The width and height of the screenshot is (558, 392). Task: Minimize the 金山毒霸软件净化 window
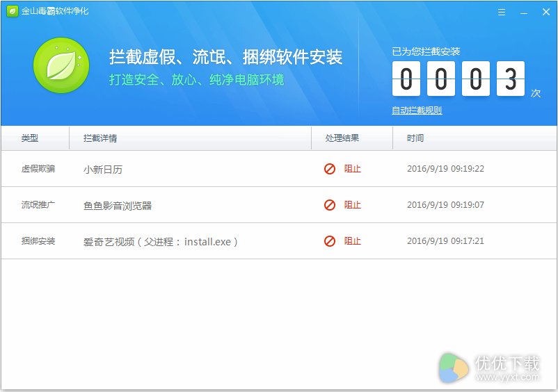point(524,12)
